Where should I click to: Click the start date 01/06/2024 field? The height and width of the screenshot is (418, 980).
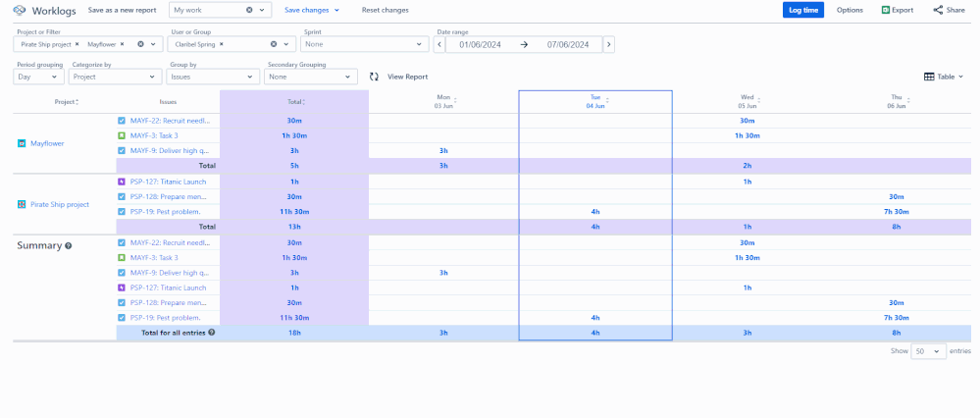[x=480, y=44]
